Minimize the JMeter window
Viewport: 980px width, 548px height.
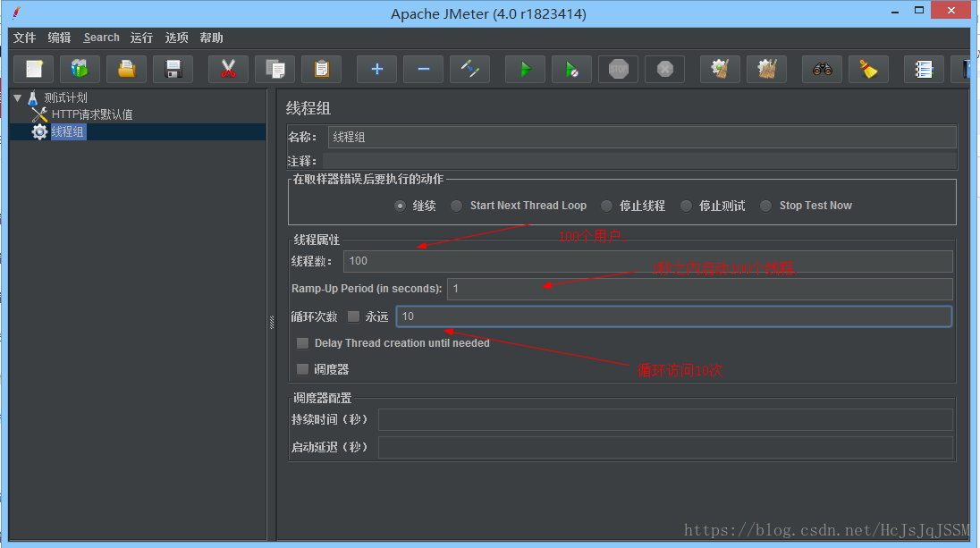coord(895,12)
